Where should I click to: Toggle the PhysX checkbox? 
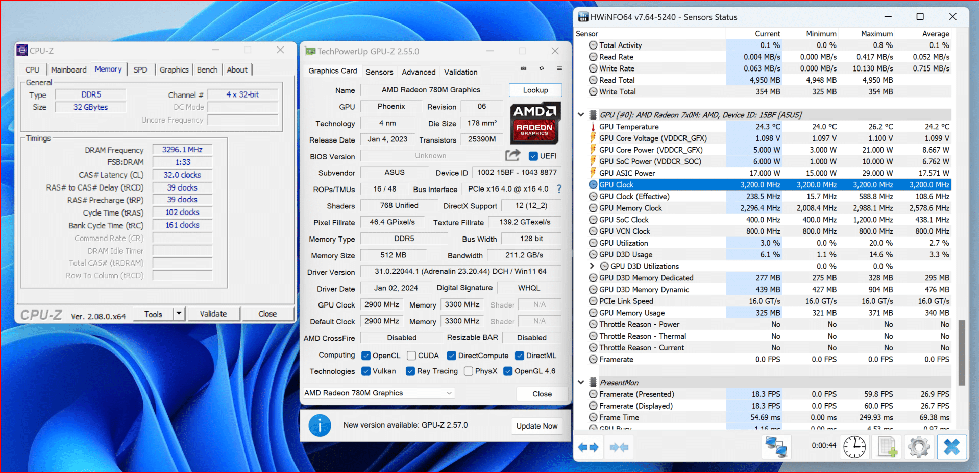tap(469, 371)
